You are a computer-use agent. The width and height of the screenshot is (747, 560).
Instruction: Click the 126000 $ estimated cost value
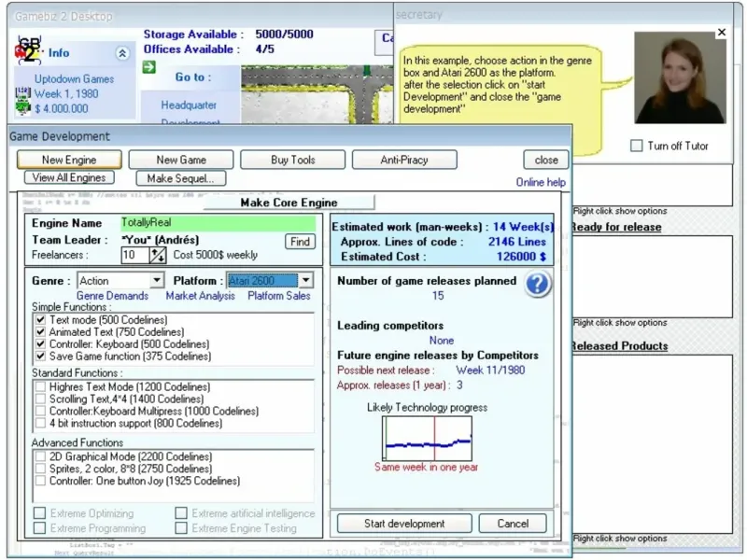(x=521, y=257)
